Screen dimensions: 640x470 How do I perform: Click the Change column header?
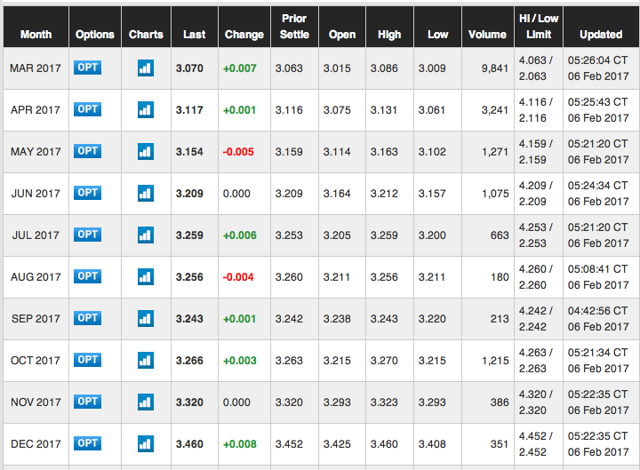point(244,27)
